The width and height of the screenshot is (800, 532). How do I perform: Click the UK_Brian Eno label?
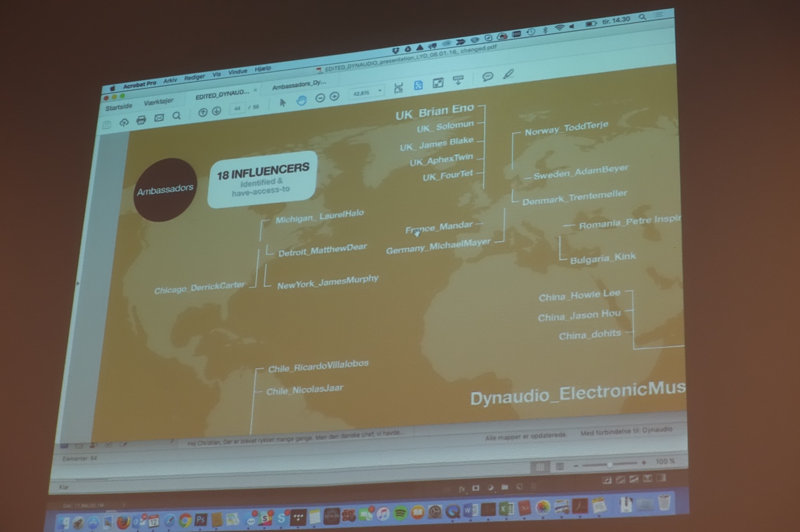pos(435,111)
